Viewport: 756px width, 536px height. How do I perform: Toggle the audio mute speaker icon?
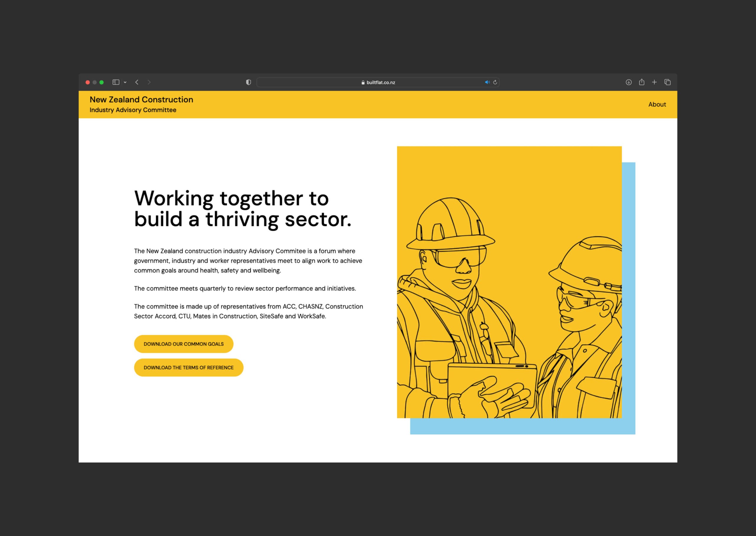[x=486, y=82]
